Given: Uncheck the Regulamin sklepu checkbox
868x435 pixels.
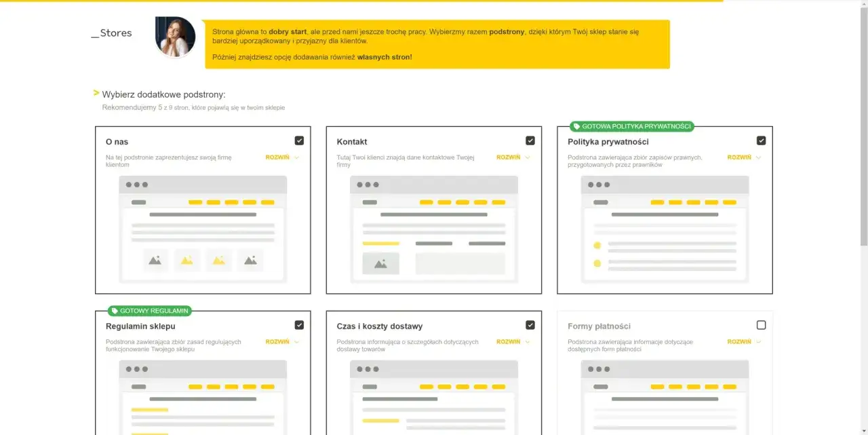Looking at the screenshot, I should (x=299, y=325).
